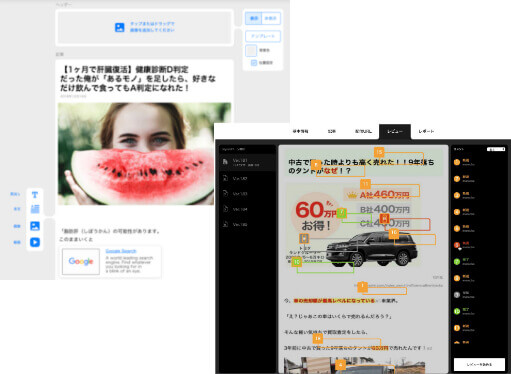The width and height of the screenshot is (511, 374).
Task: Select the image block tool icon
Action: click(35, 226)
